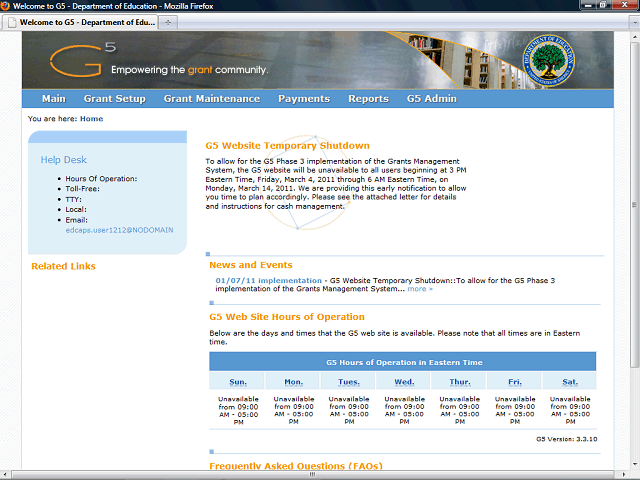Open the Payments menu
The width and height of the screenshot is (640, 480).
[x=304, y=99]
